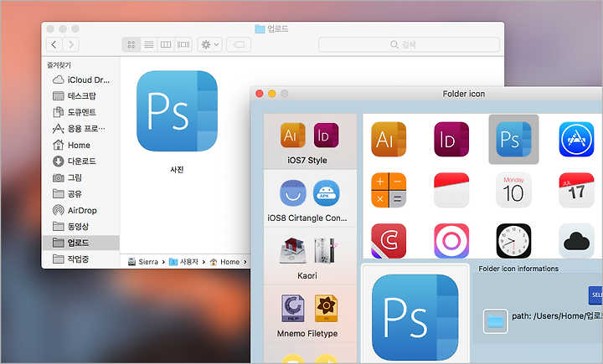Open 동영상 in Finder sidebar
This screenshot has height=364, width=603.
tap(80, 227)
